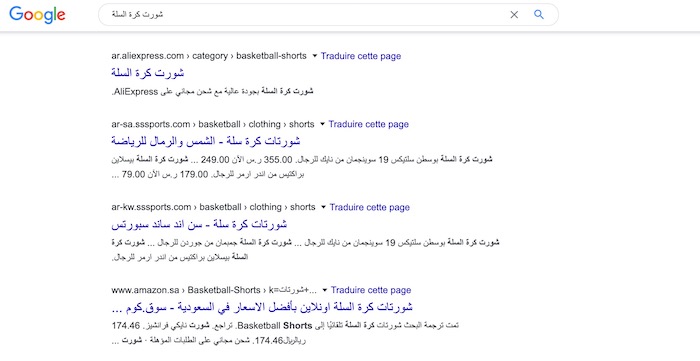700x361 pixels.
Task: Open dropdown arrow beside ar-sa.sssports.com result
Action: [322, 124]
